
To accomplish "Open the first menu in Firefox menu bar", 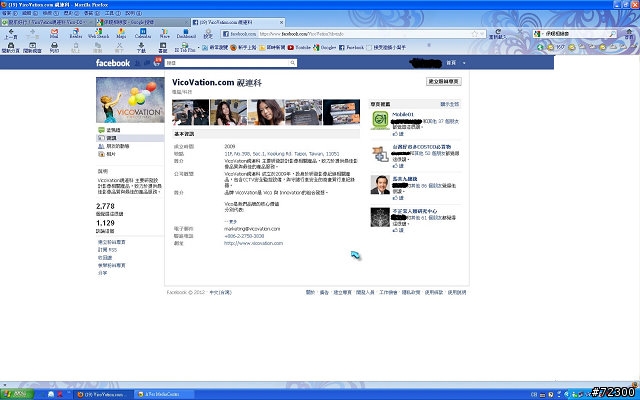I will click(x=10, y=13).
